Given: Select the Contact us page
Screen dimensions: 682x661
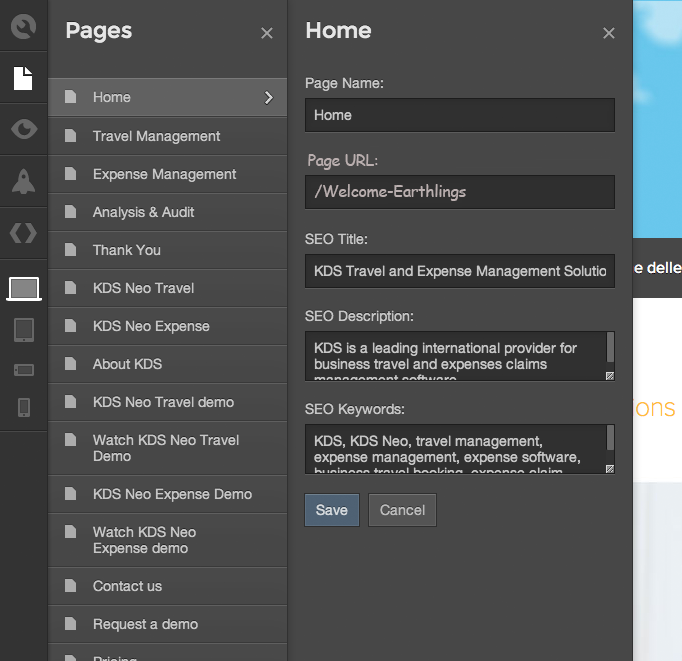Looking at the screenshot, I should point(127,586).
